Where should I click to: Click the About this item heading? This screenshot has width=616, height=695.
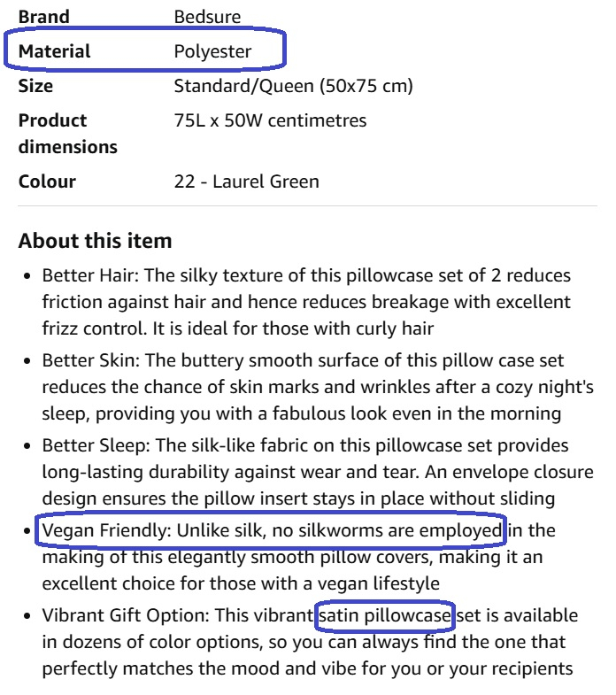coord(95,241)
